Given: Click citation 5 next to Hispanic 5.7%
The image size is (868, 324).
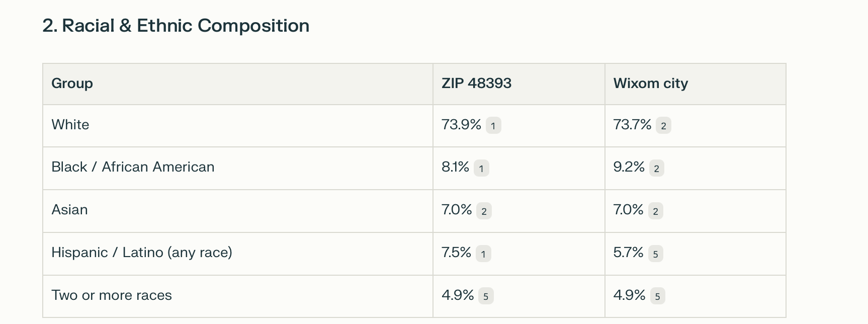Looking at the screenshot, I should tap(655, 254).
